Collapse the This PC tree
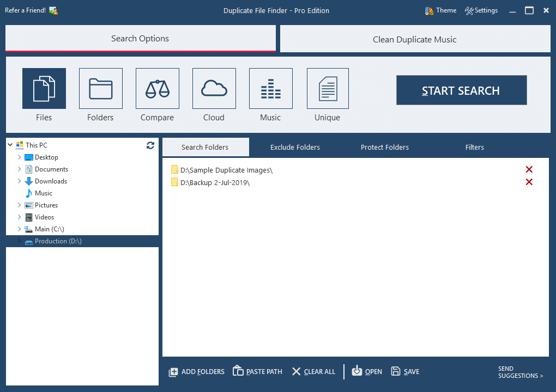Image resolution: width=556 pixels, height=392 pixels. tap(10, 145)
